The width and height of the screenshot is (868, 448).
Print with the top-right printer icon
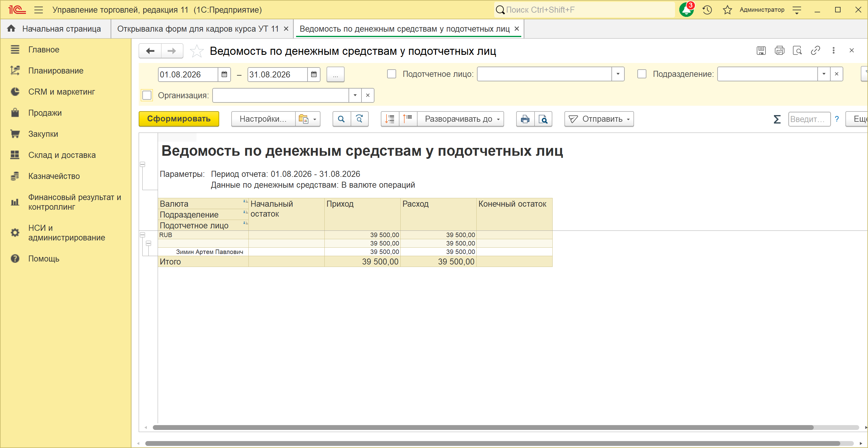point(779,51)
